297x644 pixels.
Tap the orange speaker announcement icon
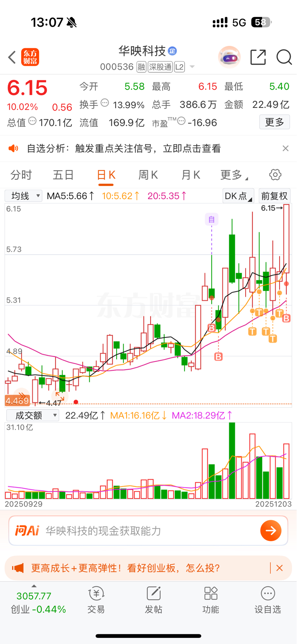coord(14,149)
